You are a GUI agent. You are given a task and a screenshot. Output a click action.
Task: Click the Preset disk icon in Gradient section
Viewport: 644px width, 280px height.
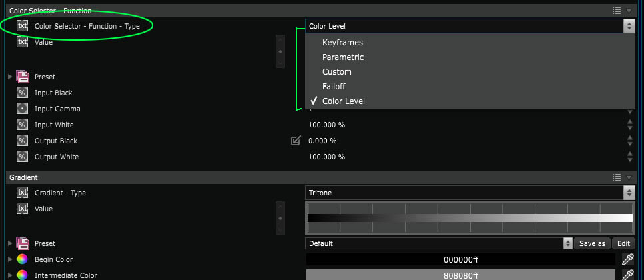[x=22, y=243]
